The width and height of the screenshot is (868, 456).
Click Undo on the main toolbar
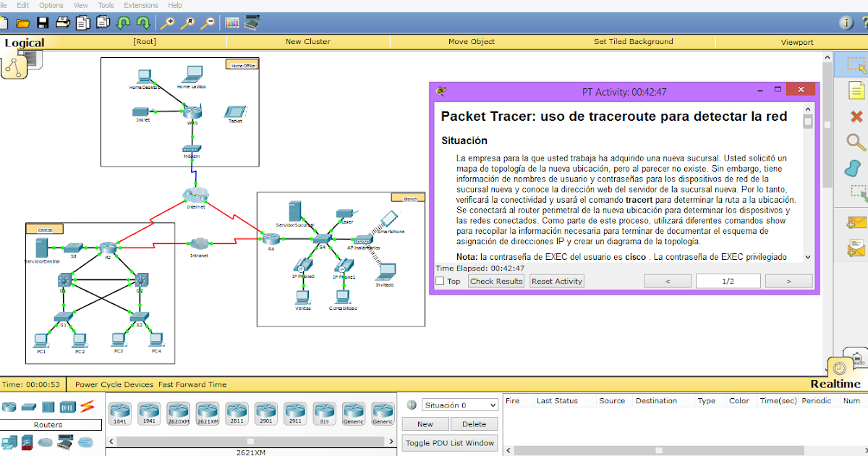(122, 22)
